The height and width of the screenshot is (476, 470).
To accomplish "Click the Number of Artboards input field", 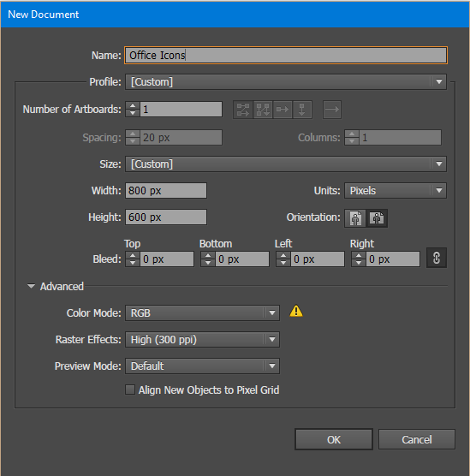I will (x=181, y=110).
